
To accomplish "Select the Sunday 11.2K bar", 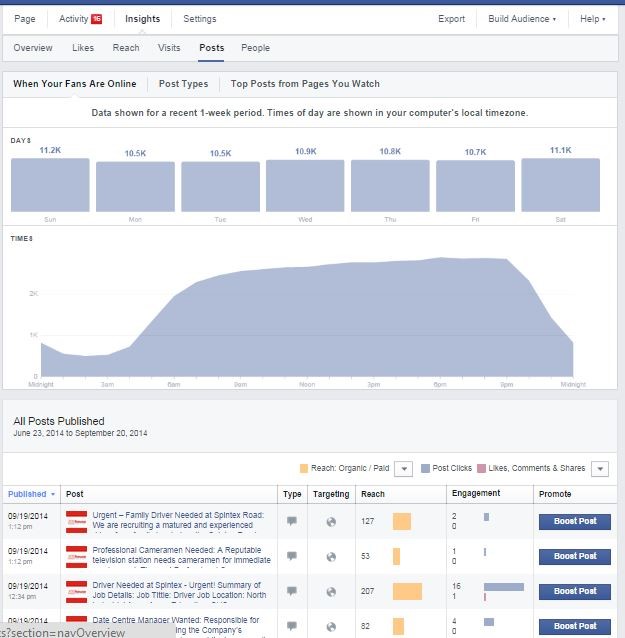I will click(x=50, y=185).
